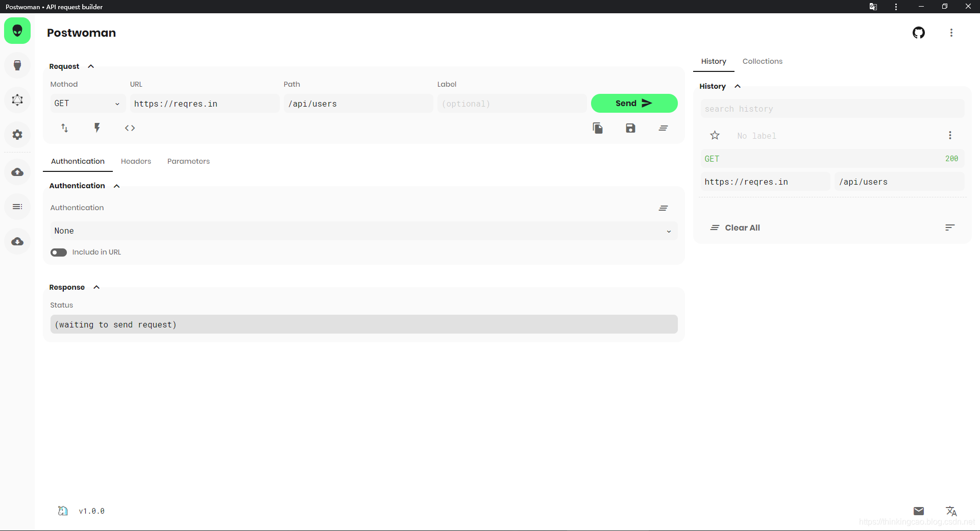Click the changelog icon beside v1.0.0
Screen dimensions: 980x531
coord(63,511)
